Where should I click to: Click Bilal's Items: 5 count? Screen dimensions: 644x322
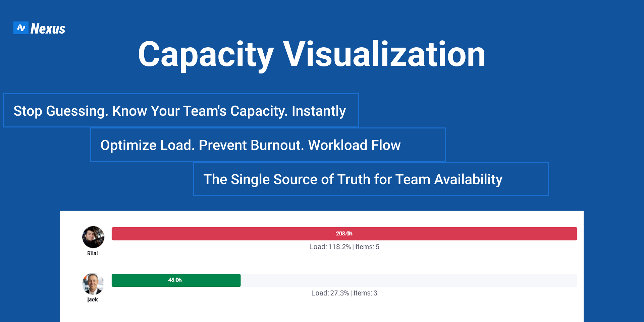coord(367,247)
